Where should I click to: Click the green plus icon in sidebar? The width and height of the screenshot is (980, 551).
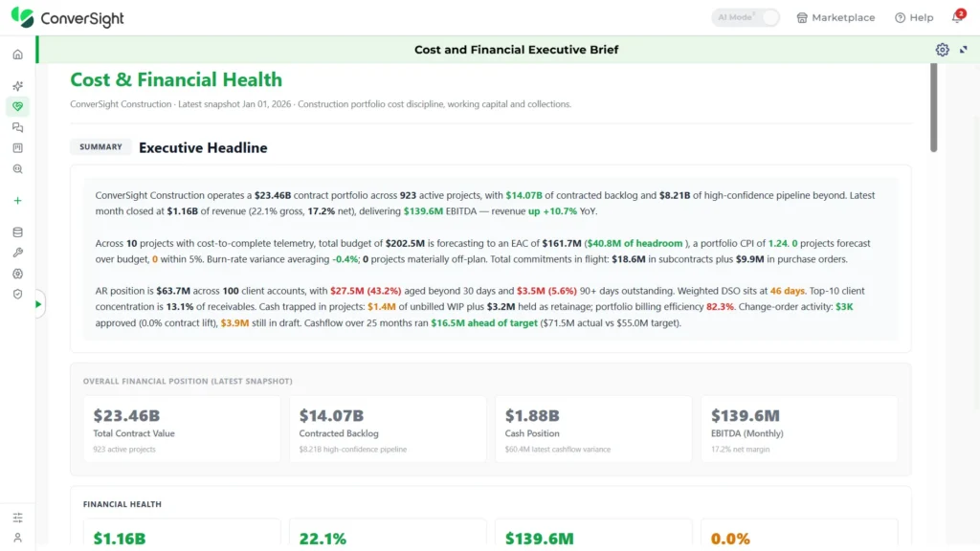[x=17, y=201]
